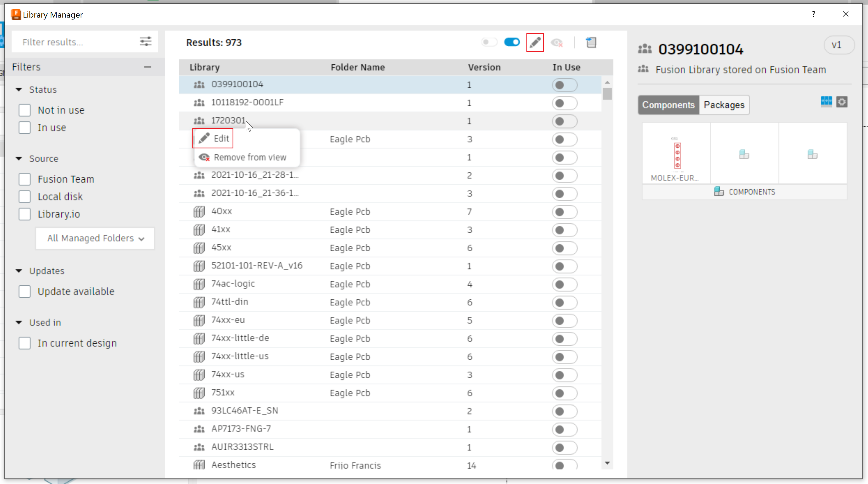Check the Fusion Team source checkbox

point(25,179)
